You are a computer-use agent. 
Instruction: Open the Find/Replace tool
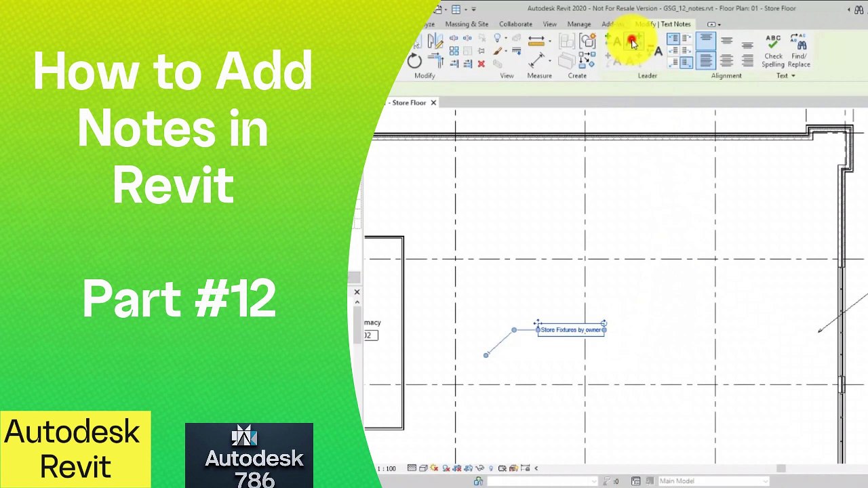(799, 51)
